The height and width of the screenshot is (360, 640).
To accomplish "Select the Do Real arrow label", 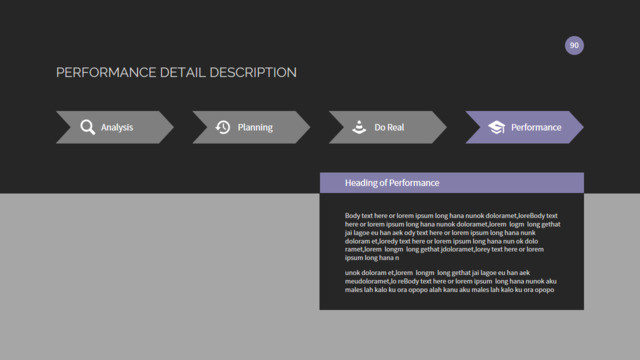I will coord(389,127).
